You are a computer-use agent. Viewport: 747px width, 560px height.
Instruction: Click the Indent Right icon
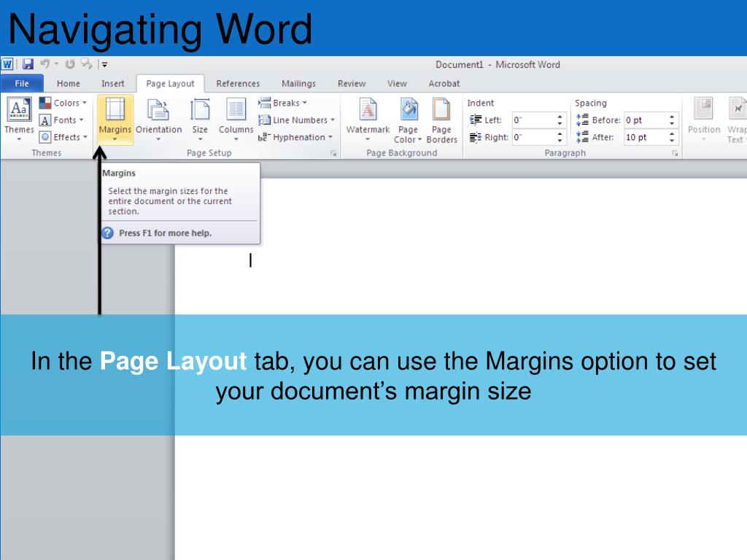pos(476,137)
